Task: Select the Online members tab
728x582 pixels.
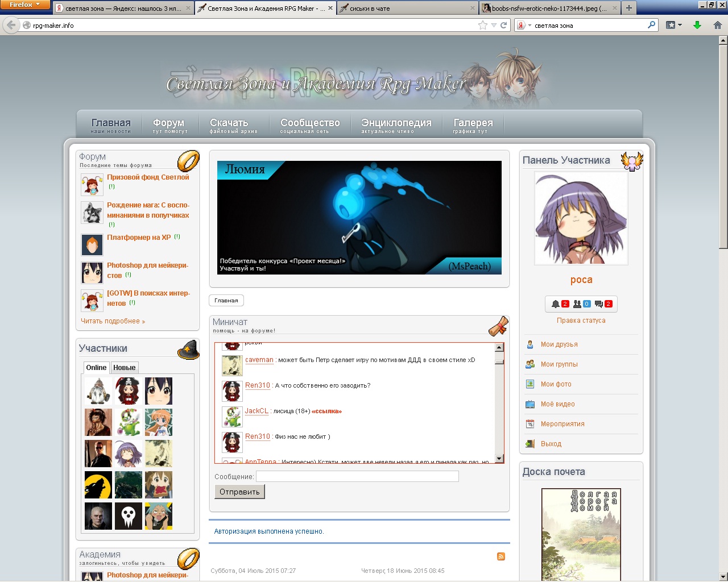Action: [96, 368]
